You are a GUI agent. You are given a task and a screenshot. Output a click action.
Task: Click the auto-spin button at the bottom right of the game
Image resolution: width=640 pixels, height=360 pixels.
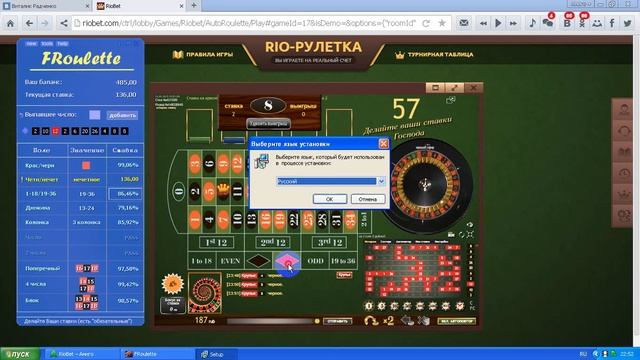pyautogui.click(x=457, y=321)
